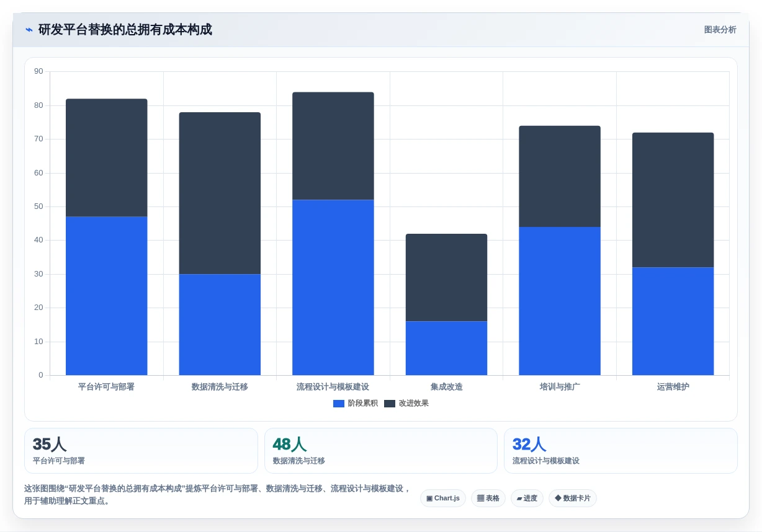Click the dark bar segment for 数据清洗与迁移
762x532 pixels.
click(x=220, y=193)
